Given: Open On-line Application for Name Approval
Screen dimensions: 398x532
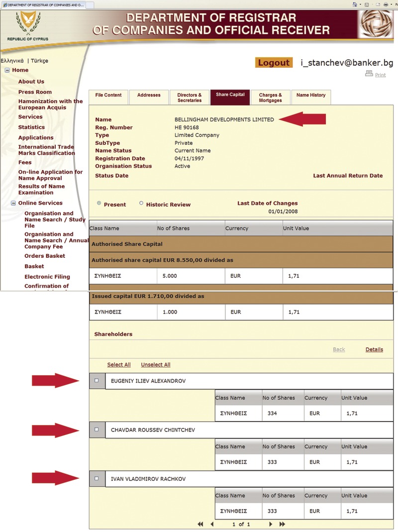Looking at the screenshot, I should 51,175.
